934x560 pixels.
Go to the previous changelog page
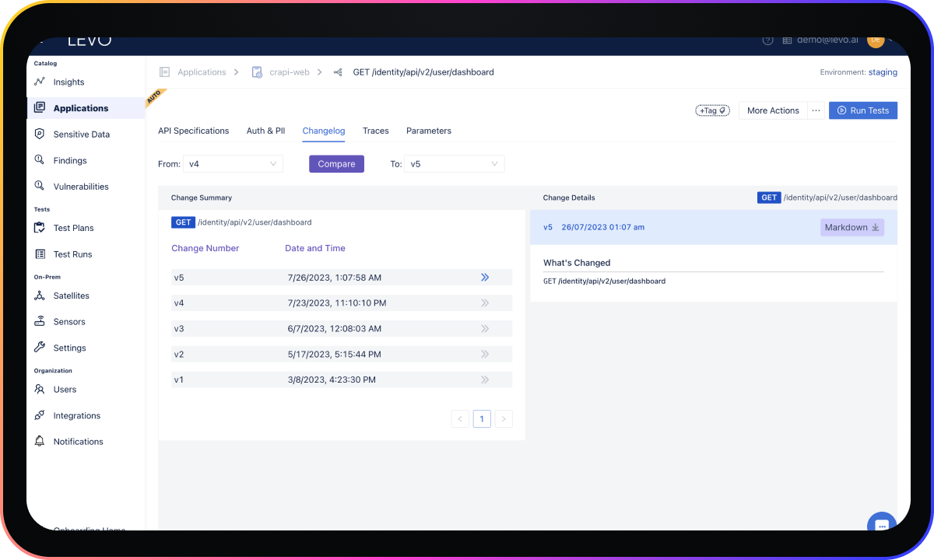[460, 418]
